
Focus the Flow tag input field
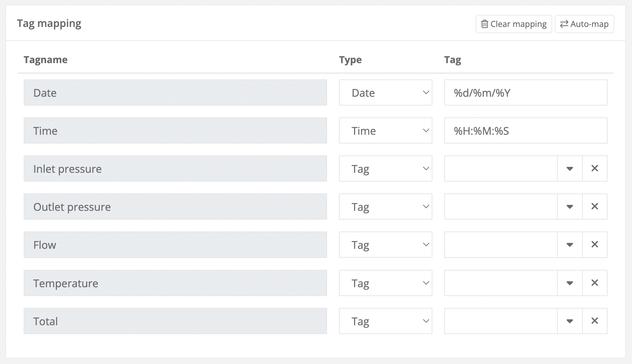click(501, 244)
